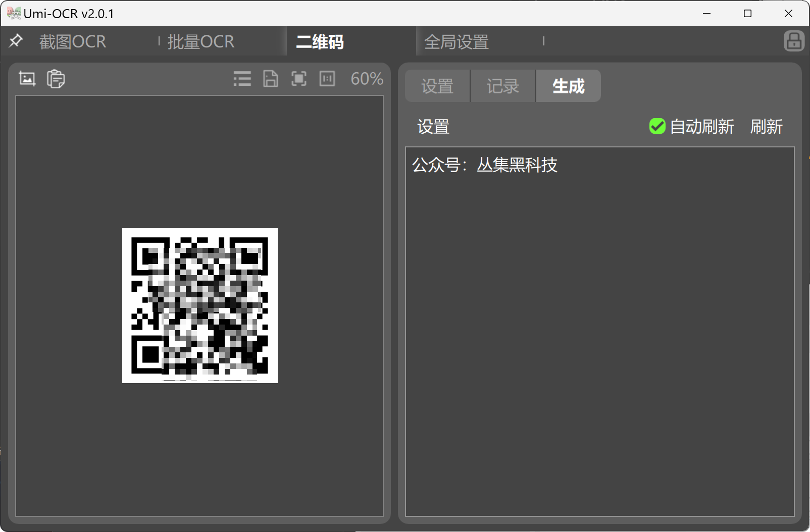Pin the window with the pin icon
Screen dimensions: 810x532
(16, 41)
